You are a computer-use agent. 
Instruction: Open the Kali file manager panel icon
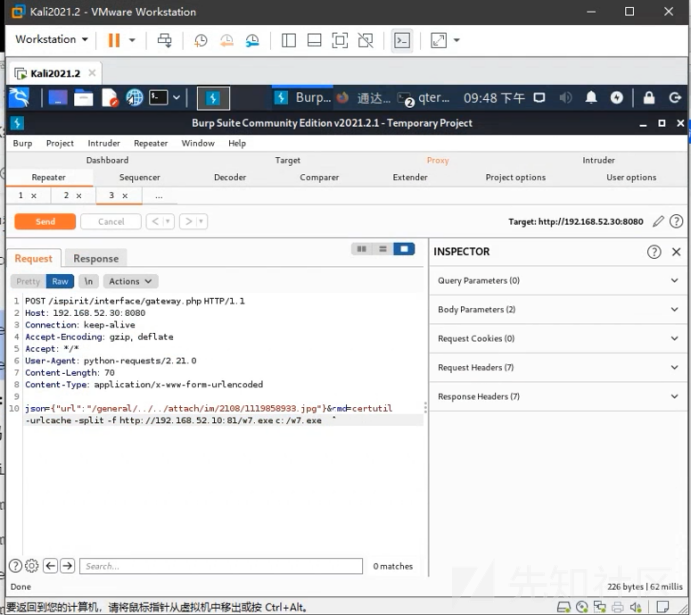coord(83,98)
